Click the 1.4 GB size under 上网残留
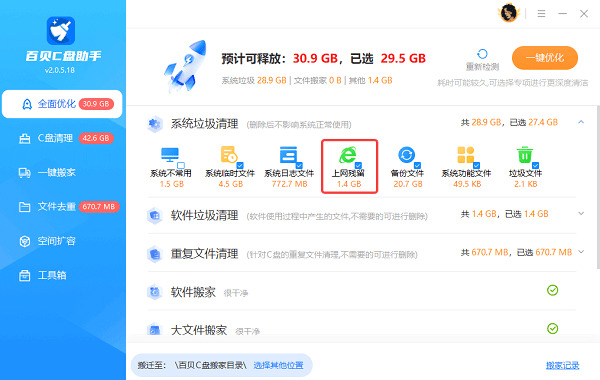This screenshot has width=600, height=380. pos(349,184)
